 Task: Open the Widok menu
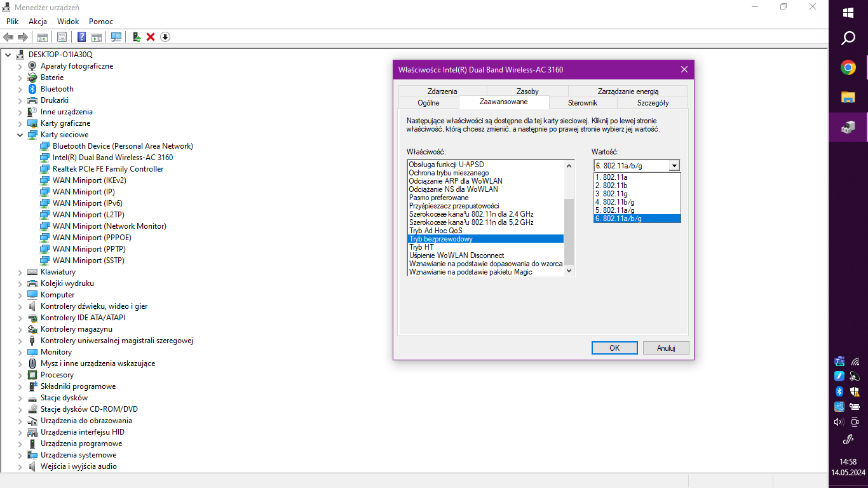[68, 21]
